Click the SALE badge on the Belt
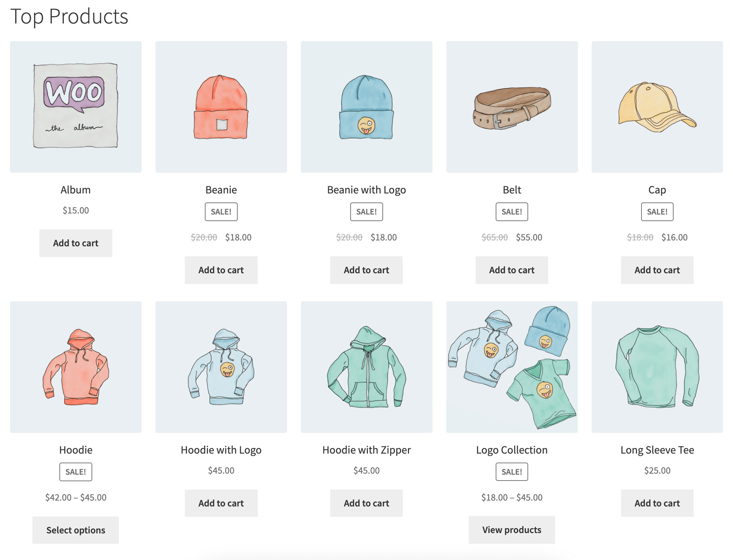The image size is (733, 560). click(x=512, y=211)
